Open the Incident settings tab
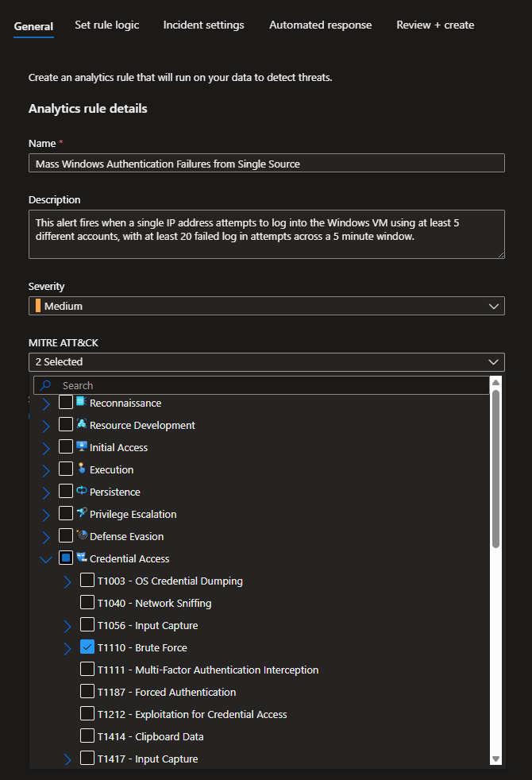This screenshot has height=780, width=532. (x=203, y=25)
